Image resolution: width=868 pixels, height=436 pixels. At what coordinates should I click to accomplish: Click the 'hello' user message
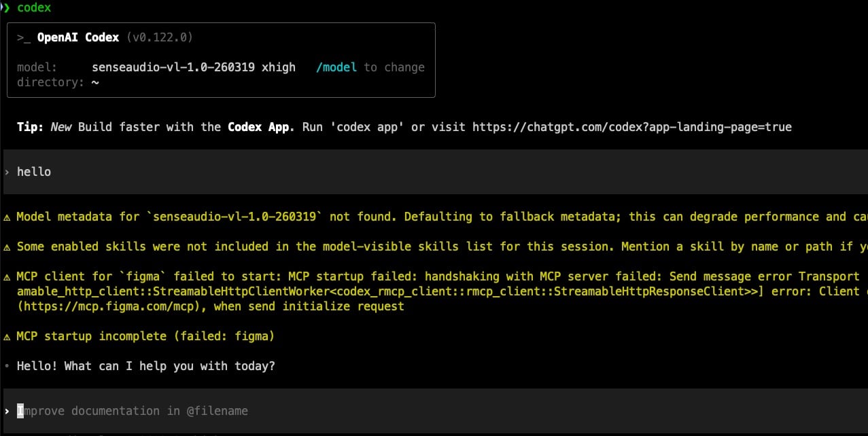(34, 172)
